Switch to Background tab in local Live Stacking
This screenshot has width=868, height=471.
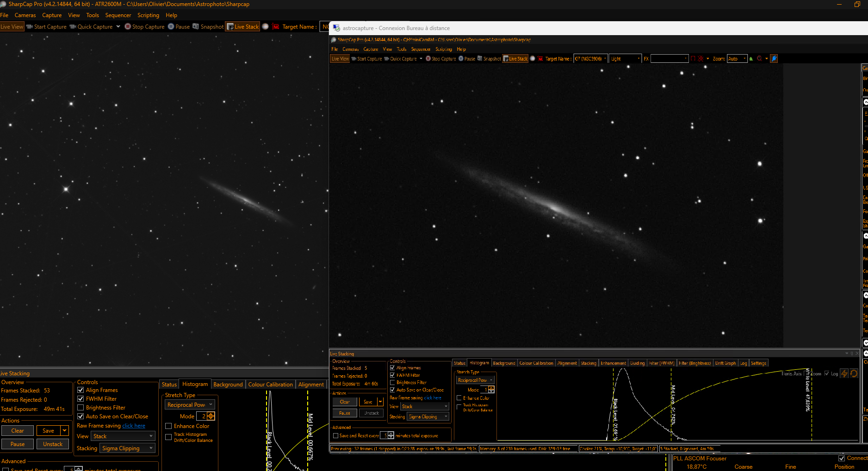[x=228, y=385]
